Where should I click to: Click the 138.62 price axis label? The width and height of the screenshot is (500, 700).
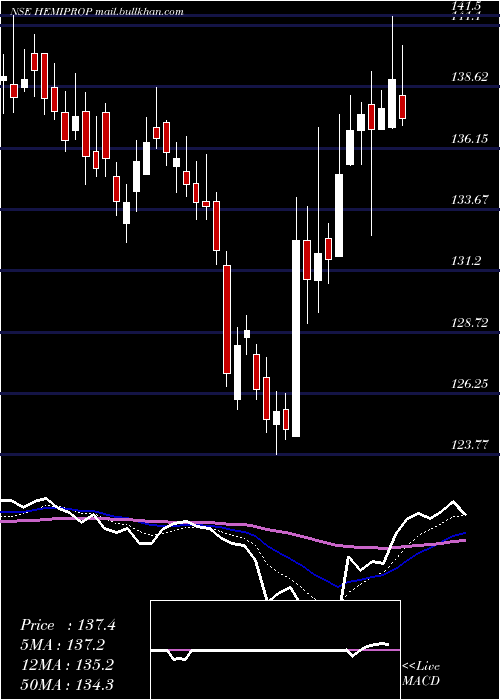pyautogui.click(x=470, y=77)
